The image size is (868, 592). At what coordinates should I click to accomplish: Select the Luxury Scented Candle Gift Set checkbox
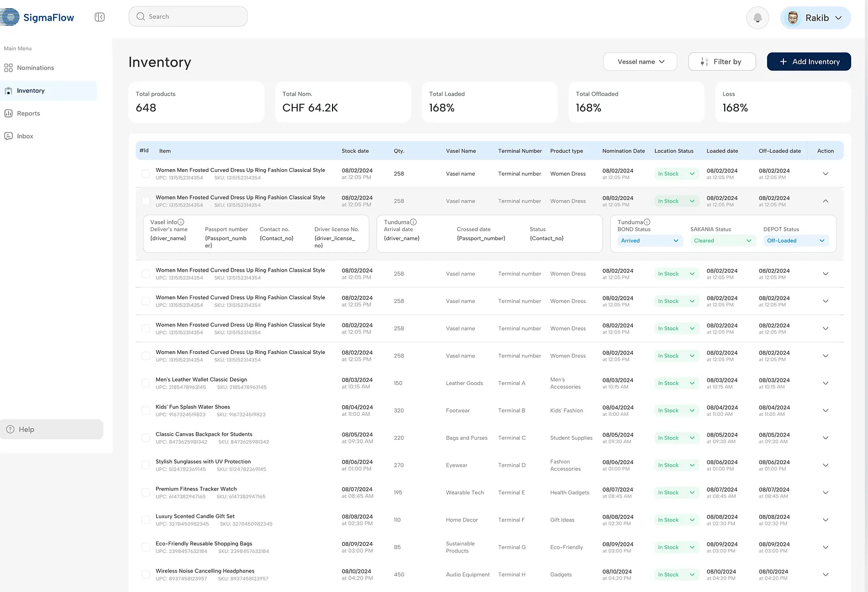pos(145,520)
